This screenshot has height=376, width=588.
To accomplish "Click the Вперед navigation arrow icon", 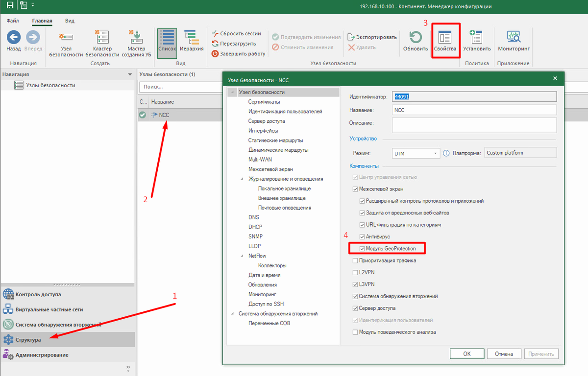I will click(x=33, y=37).
